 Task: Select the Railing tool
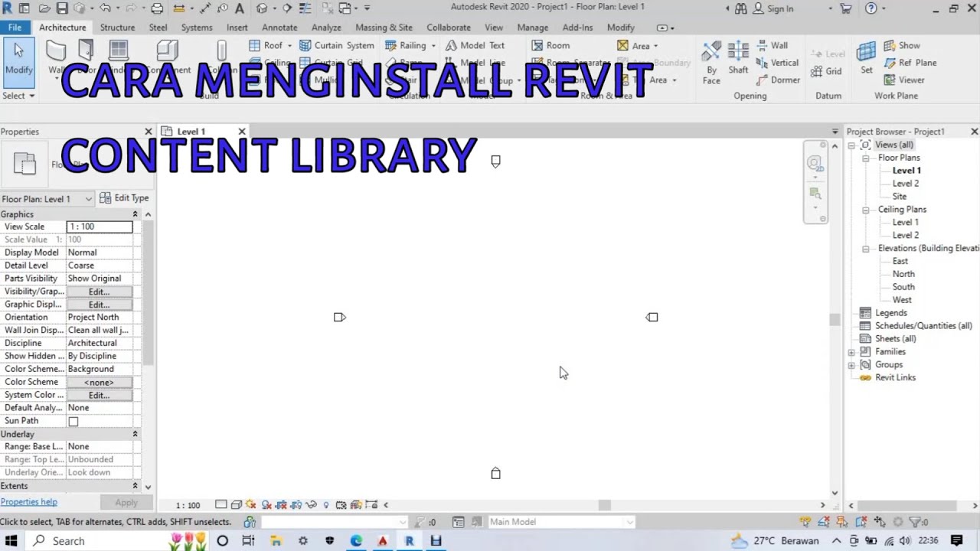click(406, 45)
